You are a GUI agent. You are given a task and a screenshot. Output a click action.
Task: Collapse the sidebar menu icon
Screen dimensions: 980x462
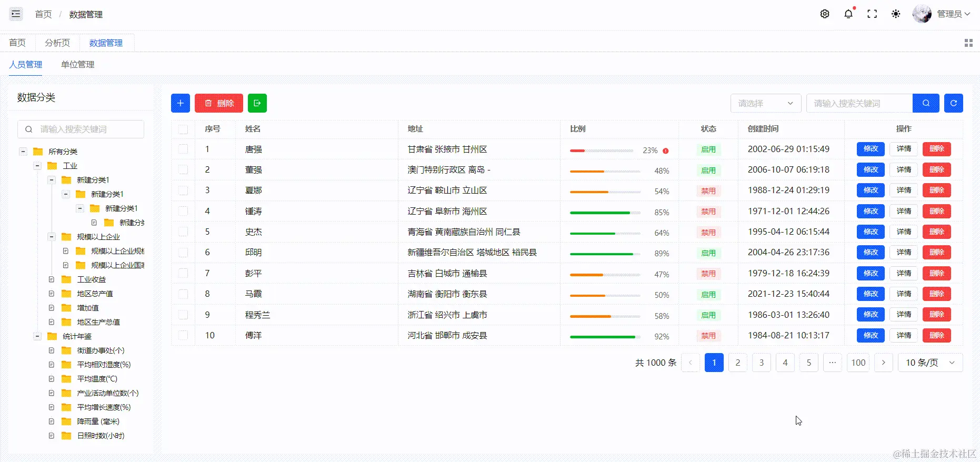coord(16,14)
